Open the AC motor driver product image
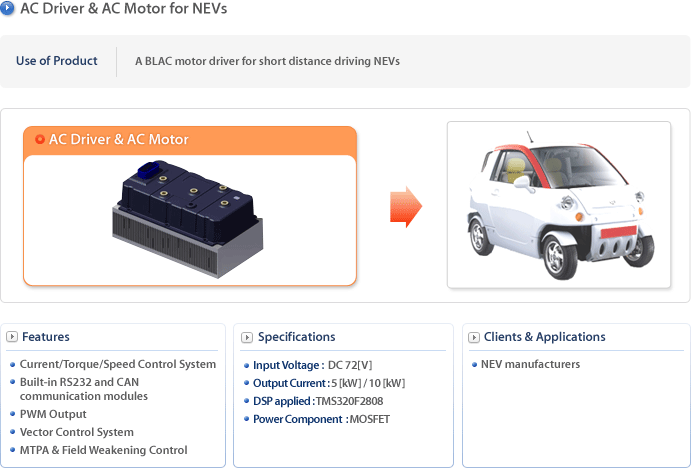Viewport: 691px width, 468px height. 188,219
